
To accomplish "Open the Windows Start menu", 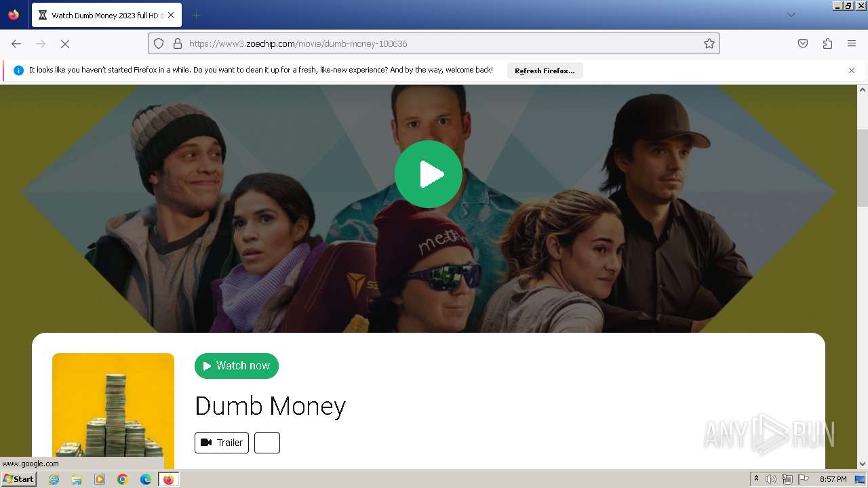I will [x=18, y=479].
